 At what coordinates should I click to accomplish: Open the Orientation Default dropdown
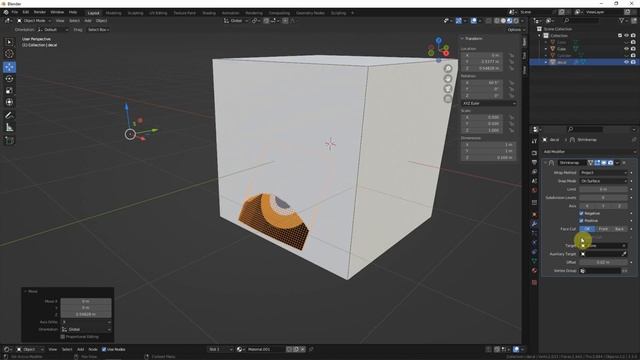tap(53, 30)
